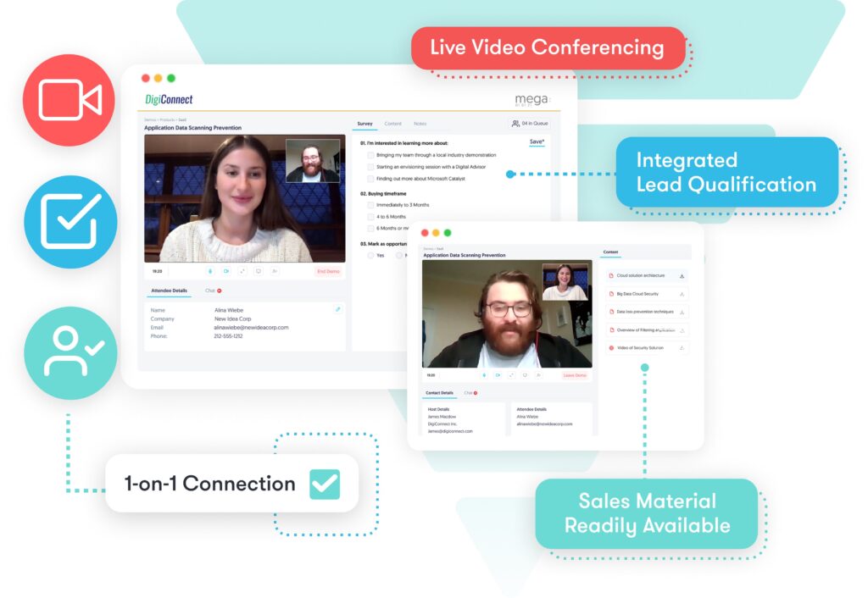Click the screen share icon left of End Demo

tap(259, 271)
